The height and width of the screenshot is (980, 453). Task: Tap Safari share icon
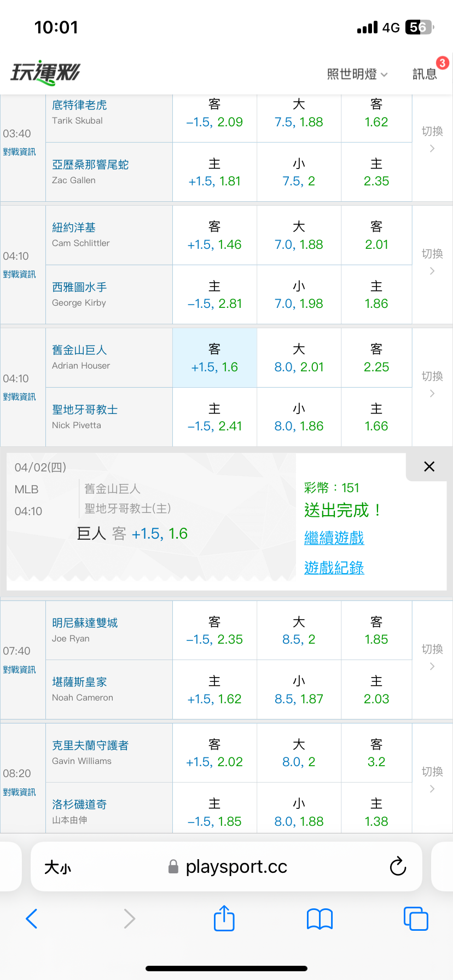pyautogui.click(x=224, y=918)
